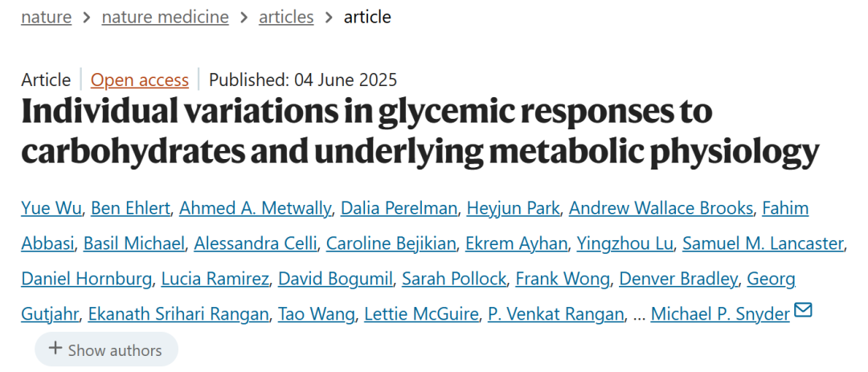The image size is (868, 372).
Task: Go to the nature breadcrumb link
Action: pyautogui.click(x=47, y=17)
